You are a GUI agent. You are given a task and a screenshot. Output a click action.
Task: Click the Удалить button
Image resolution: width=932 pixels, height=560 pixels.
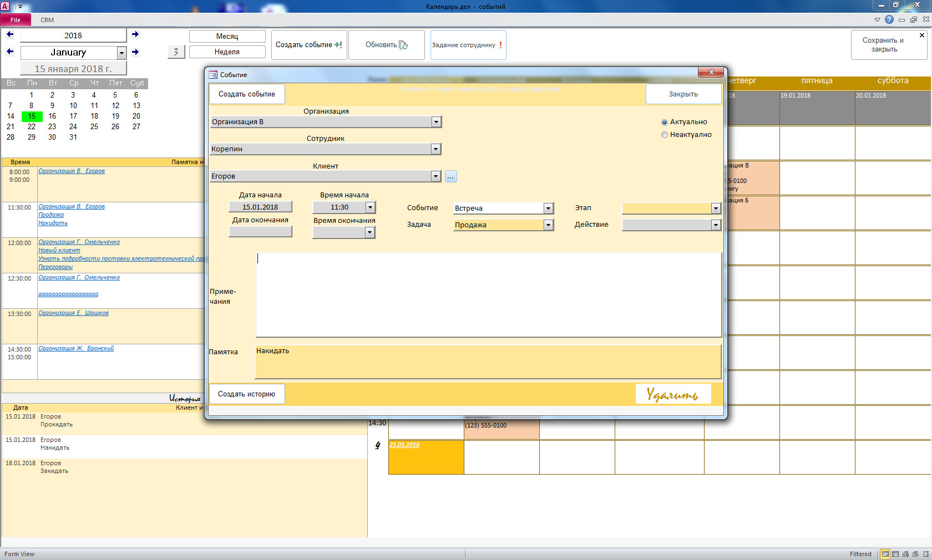[x=673, y=394]
